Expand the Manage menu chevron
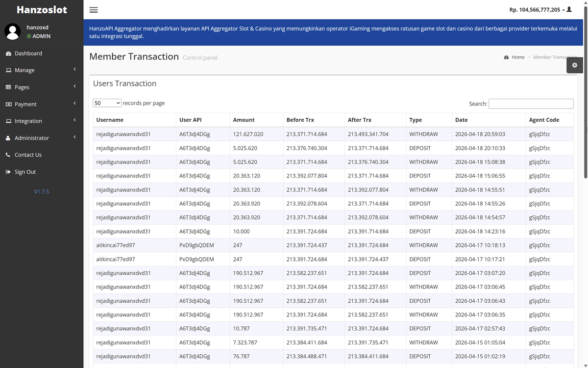The height and width of the screenshot is (368, 588). [74, 70]
